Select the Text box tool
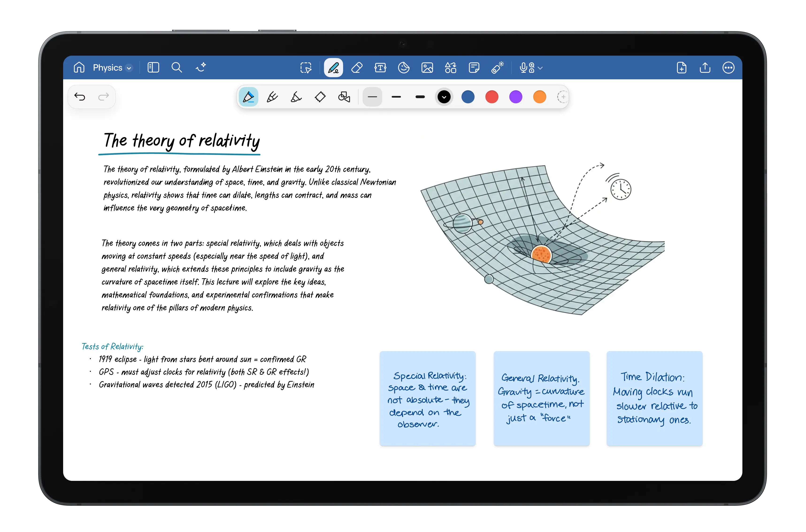The width and height of the screenshot is (806, 532). (x=380, y=68)
